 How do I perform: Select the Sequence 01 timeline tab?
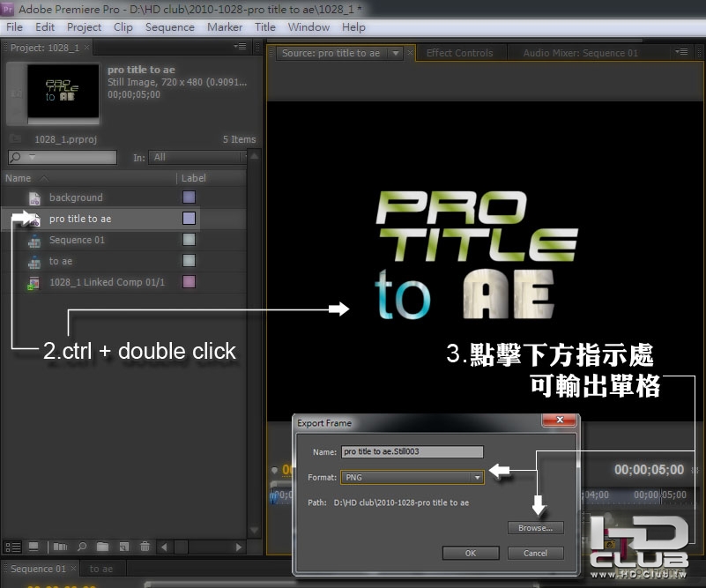(38, 569)
